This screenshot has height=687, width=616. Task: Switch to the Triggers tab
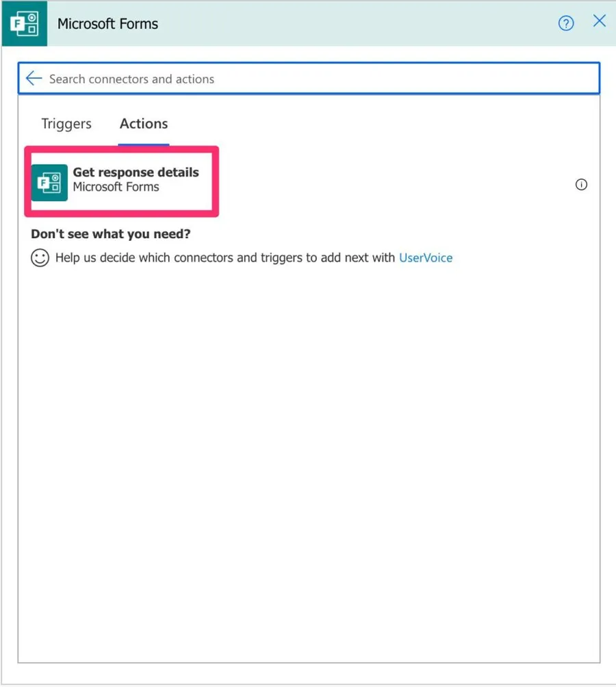[x=66, y=124]
